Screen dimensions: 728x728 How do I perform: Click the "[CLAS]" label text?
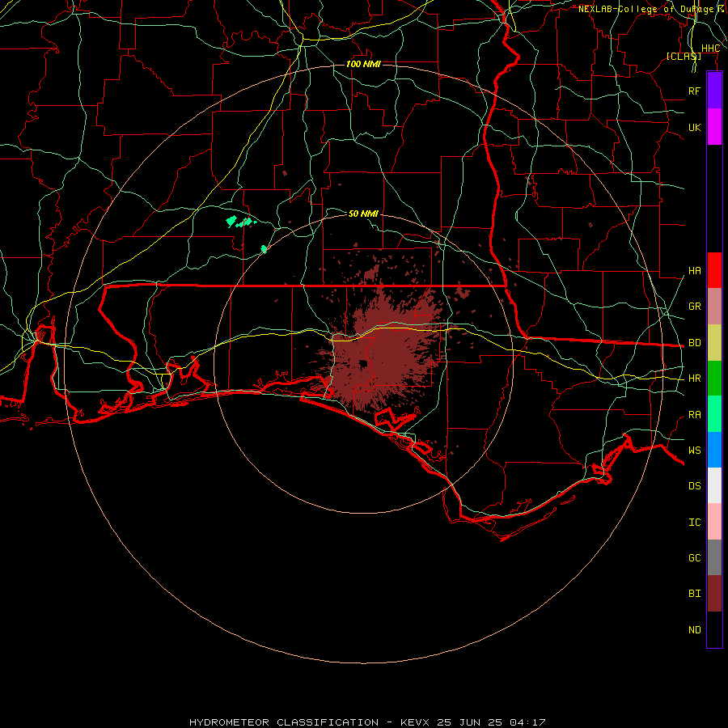point(684,56)
